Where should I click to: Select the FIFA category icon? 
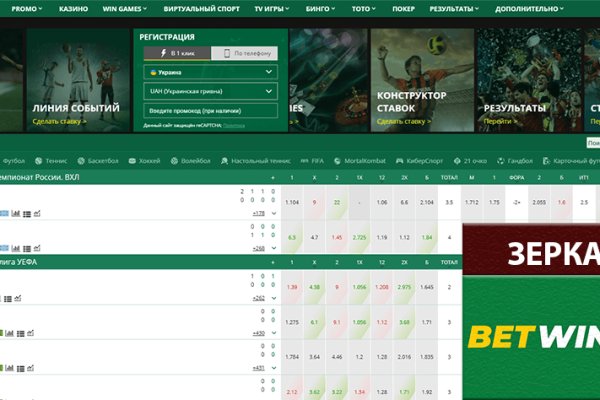point(306,160)
